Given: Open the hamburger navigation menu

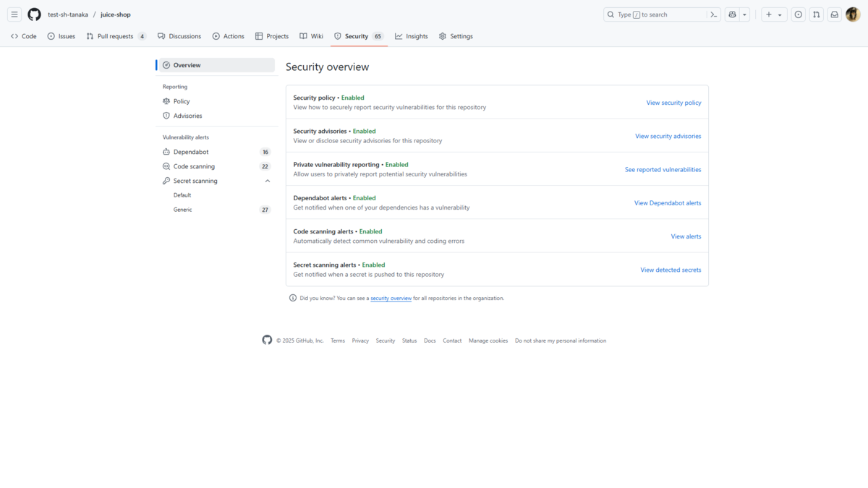Looking at the screenshot, I should point(14,14).
